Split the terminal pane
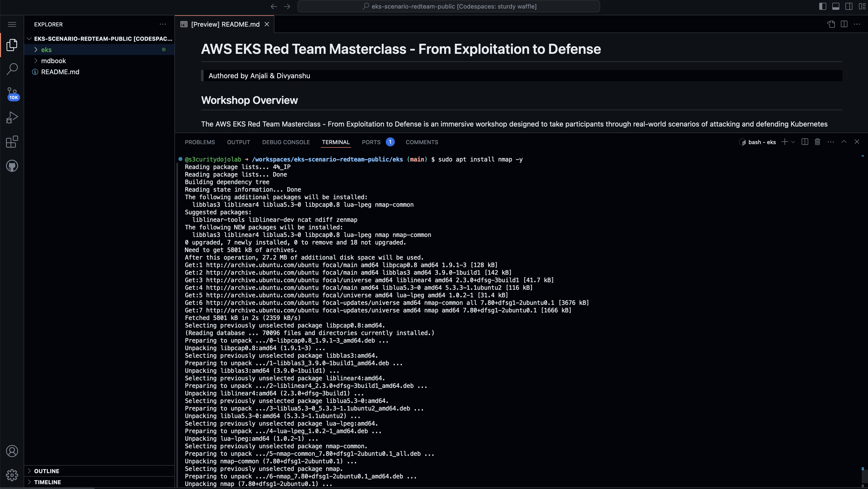This screenshot has width=868, height=489. [x=805, y=142]
